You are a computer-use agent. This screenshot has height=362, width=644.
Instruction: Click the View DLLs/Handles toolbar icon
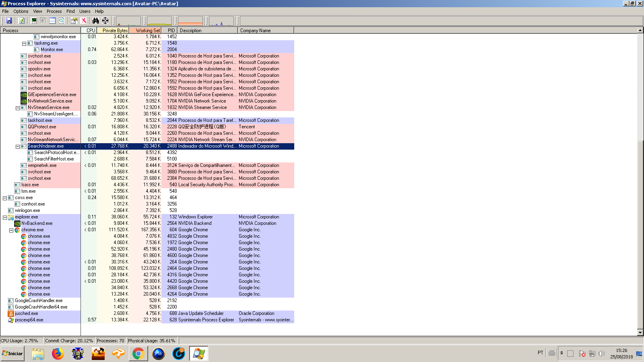click(x=62, y=21)
